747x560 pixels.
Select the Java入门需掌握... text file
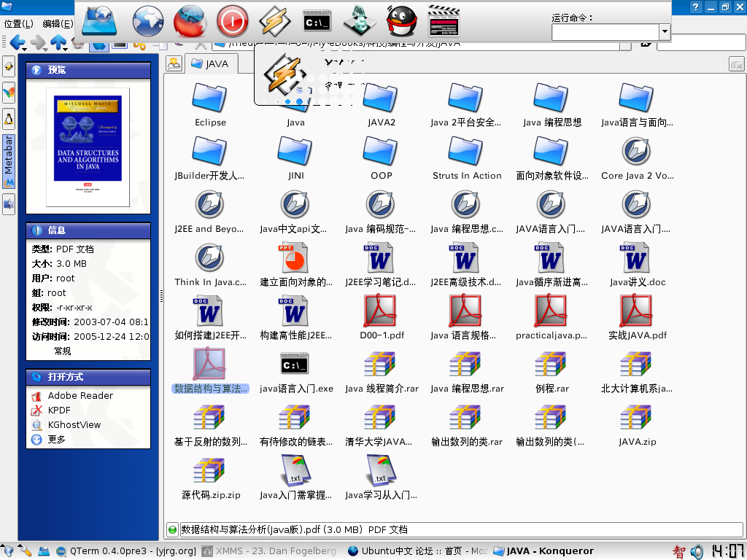pyautogui.click(x=295, y=478)
